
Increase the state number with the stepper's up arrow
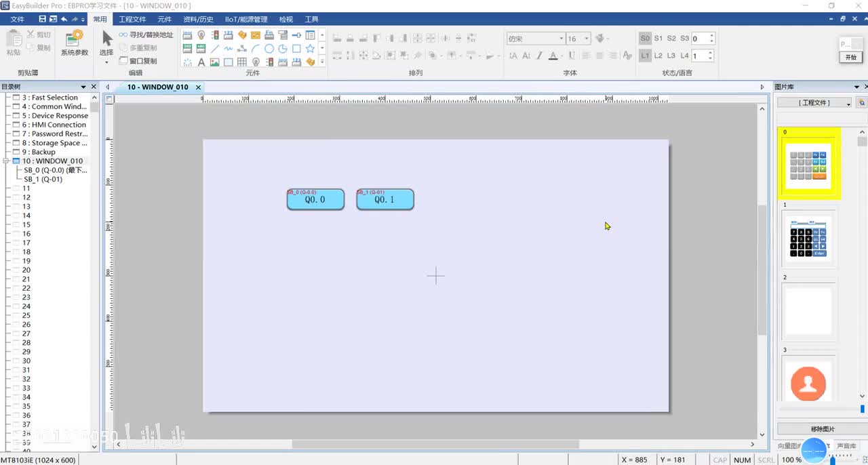click(711, 35)
